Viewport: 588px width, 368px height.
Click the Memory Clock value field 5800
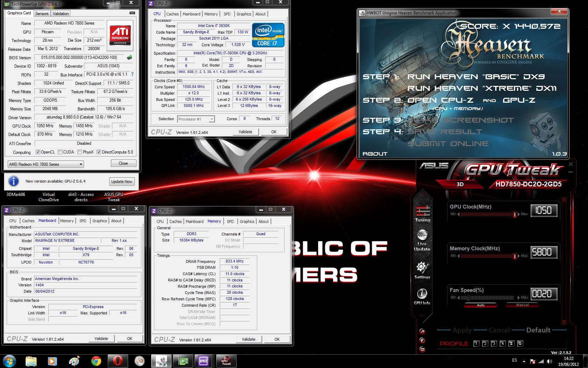(544, 252)
